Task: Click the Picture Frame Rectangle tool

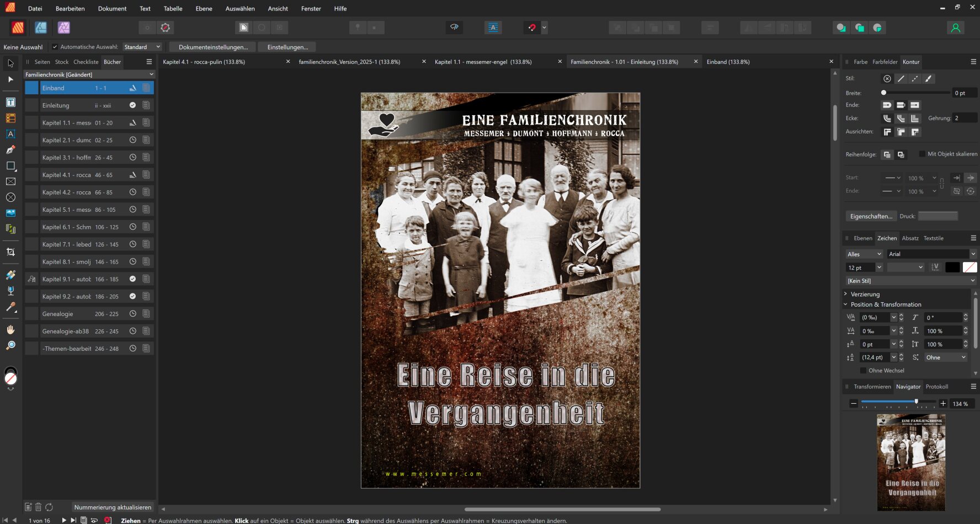Action: pyautogui.click(x=10, y=181)
